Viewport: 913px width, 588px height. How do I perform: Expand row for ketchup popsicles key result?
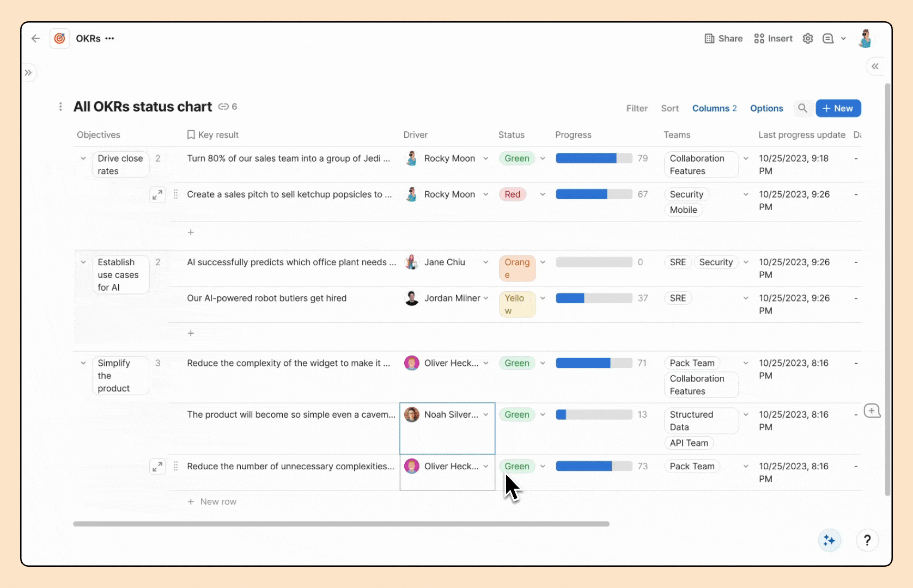157,194
